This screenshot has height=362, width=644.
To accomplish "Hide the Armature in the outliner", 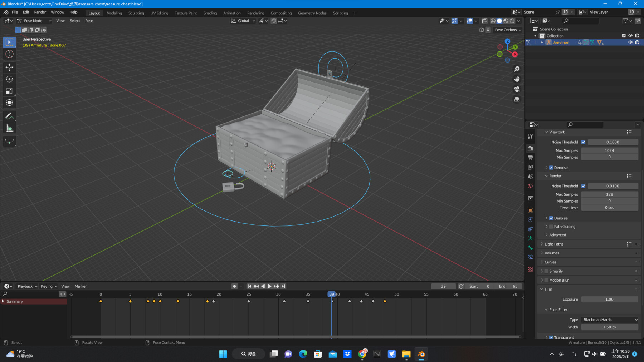I will 630,42.
